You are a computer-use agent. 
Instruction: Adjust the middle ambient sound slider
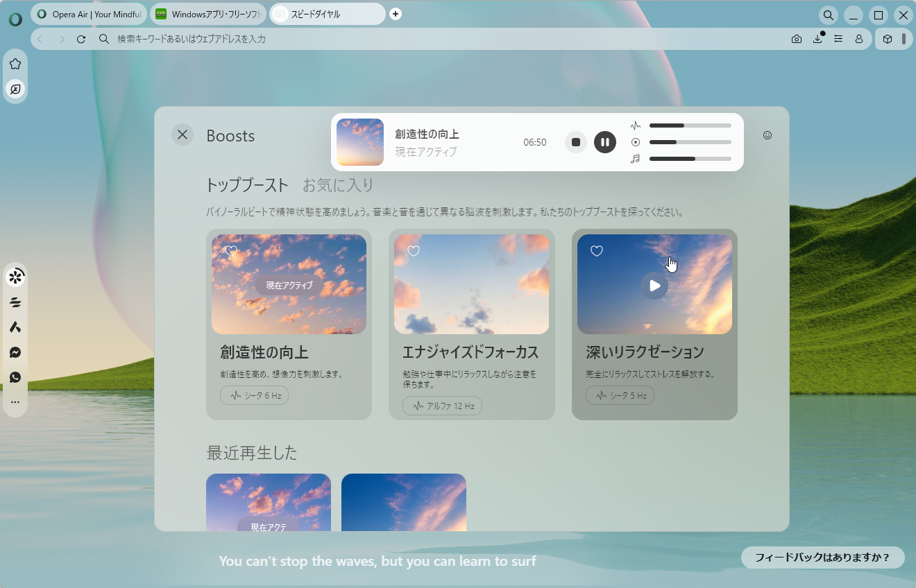click(x=690, y=142)
